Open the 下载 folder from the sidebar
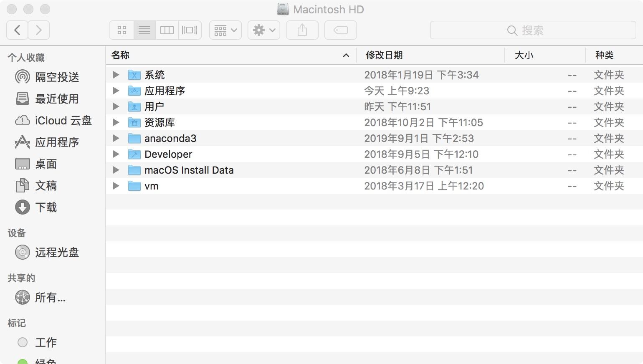This screenshot has height=364, width=643. tap(46, 207)
